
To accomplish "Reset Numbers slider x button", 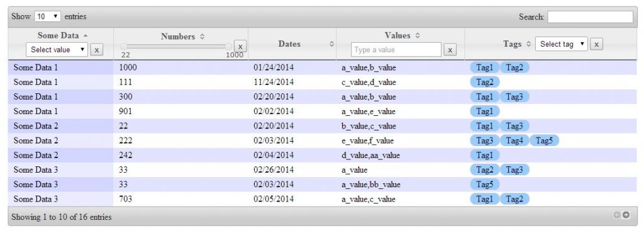I will 240,46.
